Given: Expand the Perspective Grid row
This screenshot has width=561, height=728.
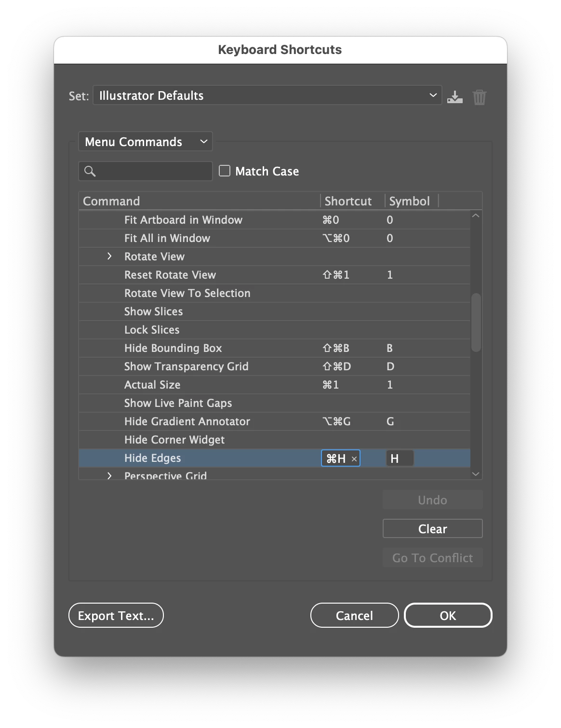Looking at the screenshot, I should pos(109,476).
